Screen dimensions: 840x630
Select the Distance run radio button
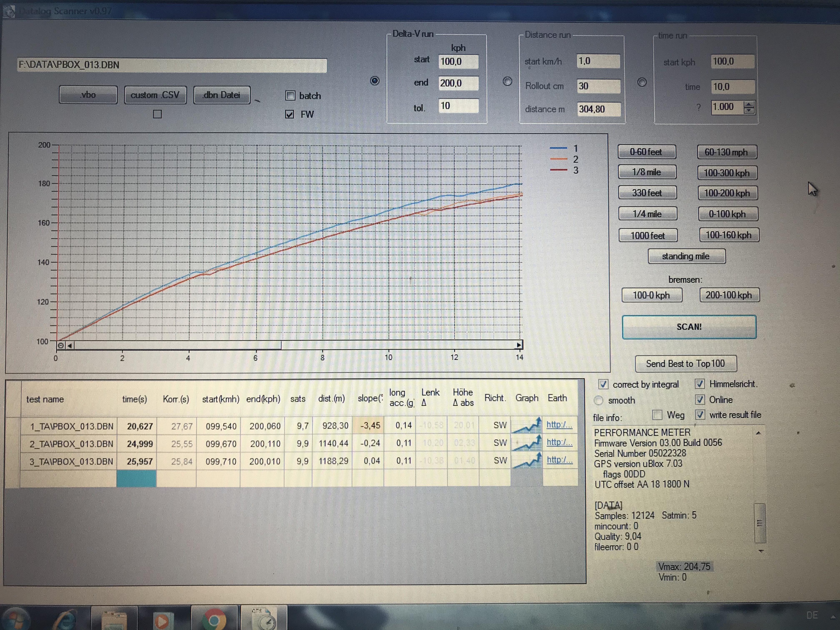[x=507, y=82]
